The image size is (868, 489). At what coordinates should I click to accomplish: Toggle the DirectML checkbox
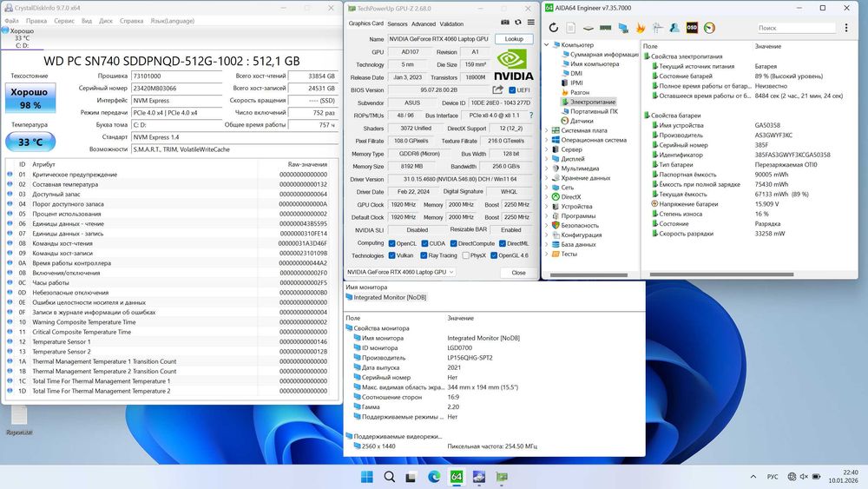[x=502, y=244]
